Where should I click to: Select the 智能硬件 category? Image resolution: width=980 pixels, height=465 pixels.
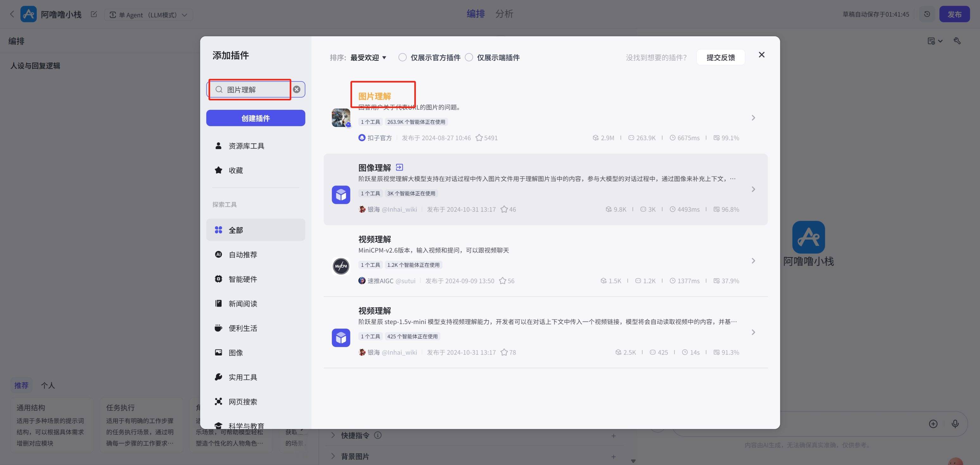[x=243, y=279]
